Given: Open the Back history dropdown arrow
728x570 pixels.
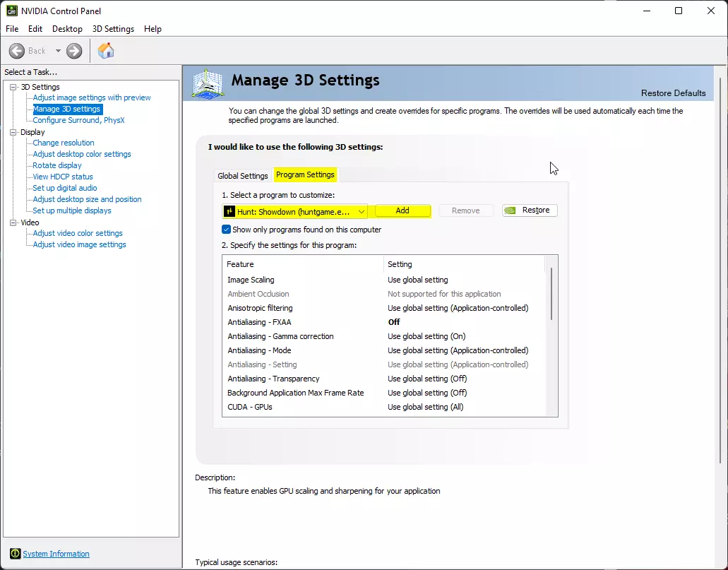Looking at the screenshot, I should click(x=58, y=51).
